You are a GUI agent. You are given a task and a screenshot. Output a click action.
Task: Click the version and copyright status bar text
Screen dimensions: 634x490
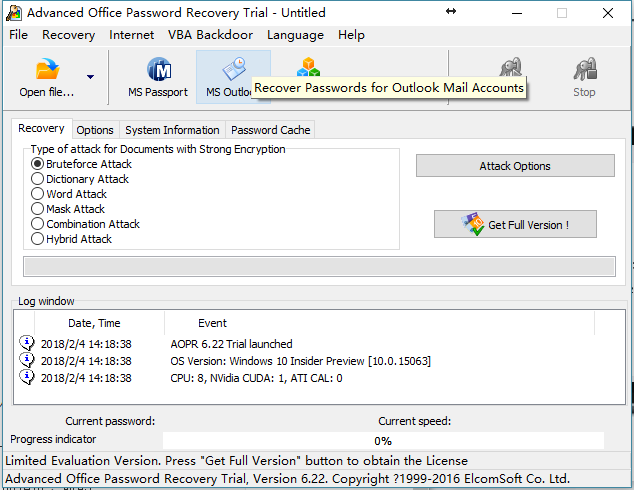287,479
